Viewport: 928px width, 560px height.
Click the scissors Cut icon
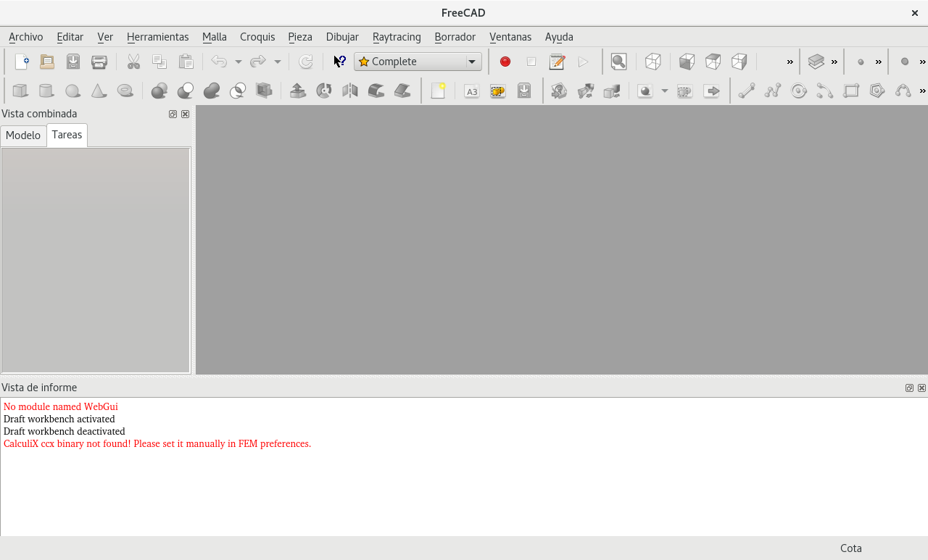(133, 62)
